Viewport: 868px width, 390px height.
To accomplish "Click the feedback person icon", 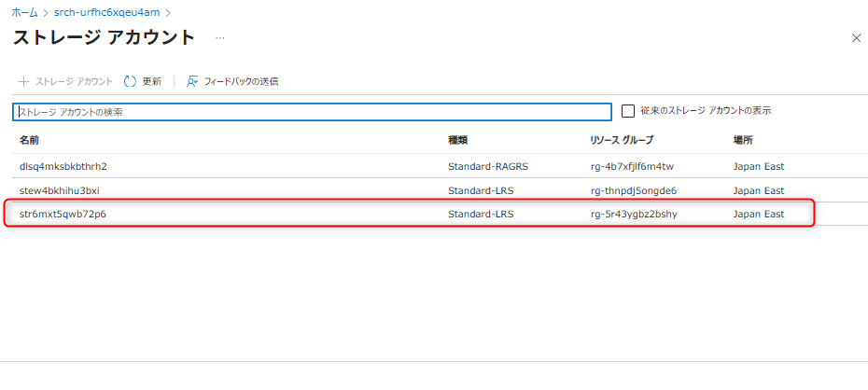I will click(x=192, y=82).
